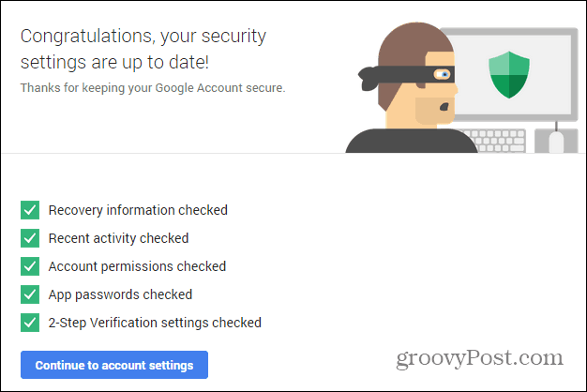Click the Recovery information green checkmark
Screen dimensions: 587x392
point(30,210)
